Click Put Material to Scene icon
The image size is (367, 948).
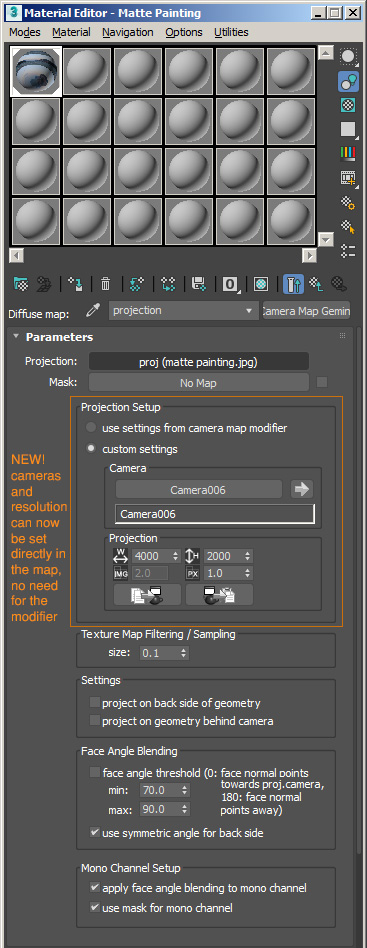[x=44, y=283]
